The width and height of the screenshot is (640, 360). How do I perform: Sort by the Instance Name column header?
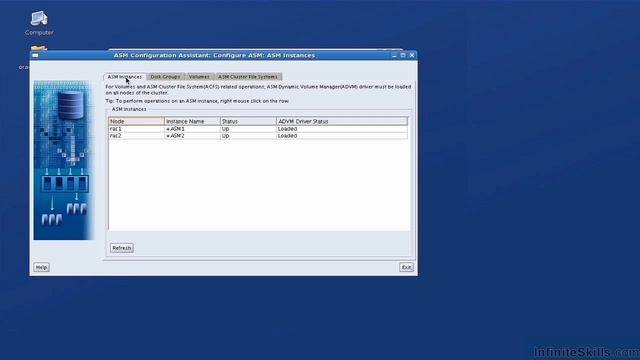coord(192,121)
